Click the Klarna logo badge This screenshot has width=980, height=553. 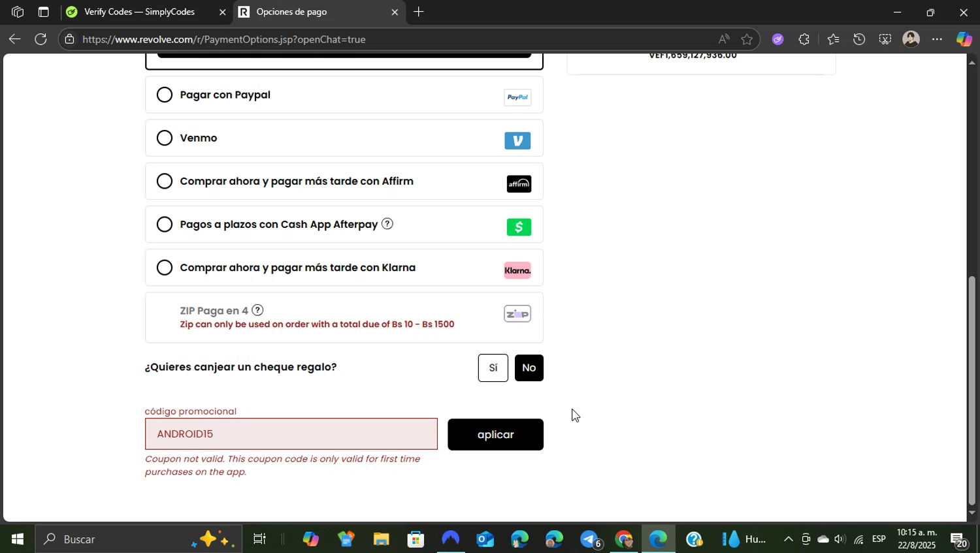pos(517,270)
